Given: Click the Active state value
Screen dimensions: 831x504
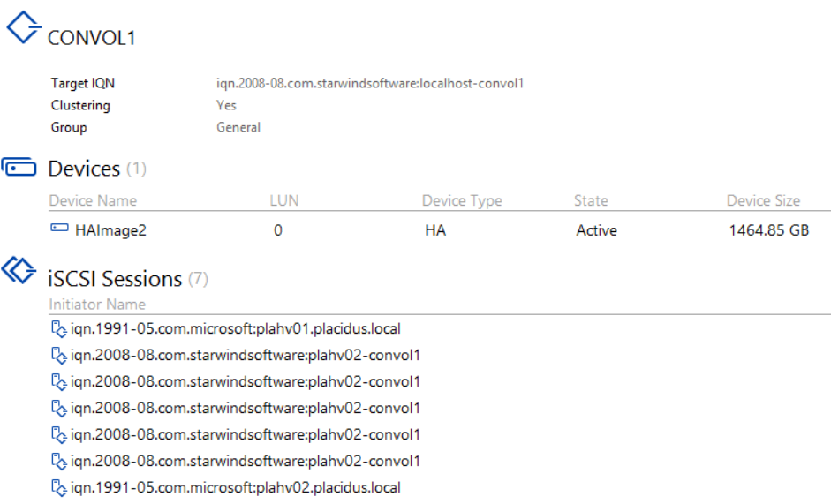Looking at the screenshot, I should (x=597, y=230).
